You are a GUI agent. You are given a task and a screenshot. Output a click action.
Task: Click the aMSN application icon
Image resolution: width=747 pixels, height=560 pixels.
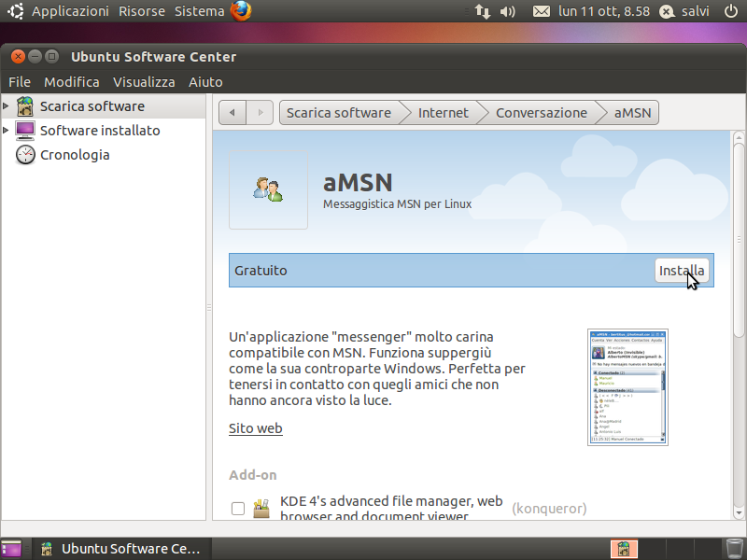coord(268,189)
